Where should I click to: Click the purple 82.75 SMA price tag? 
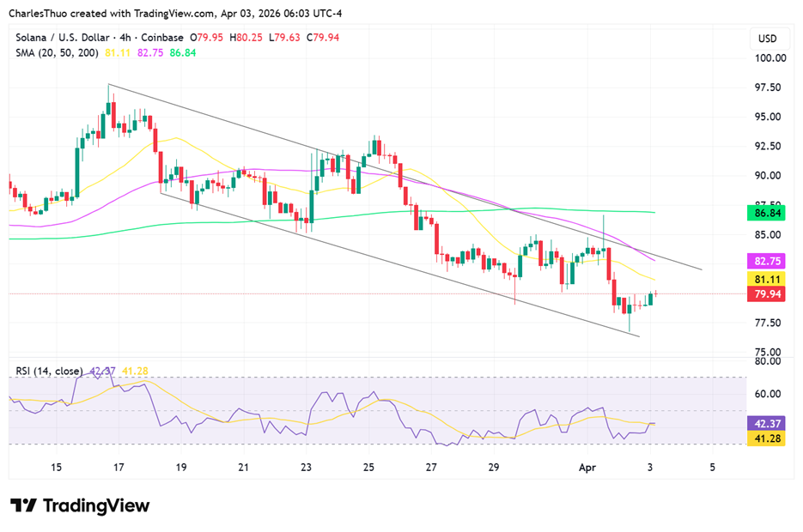pos(769,261)
